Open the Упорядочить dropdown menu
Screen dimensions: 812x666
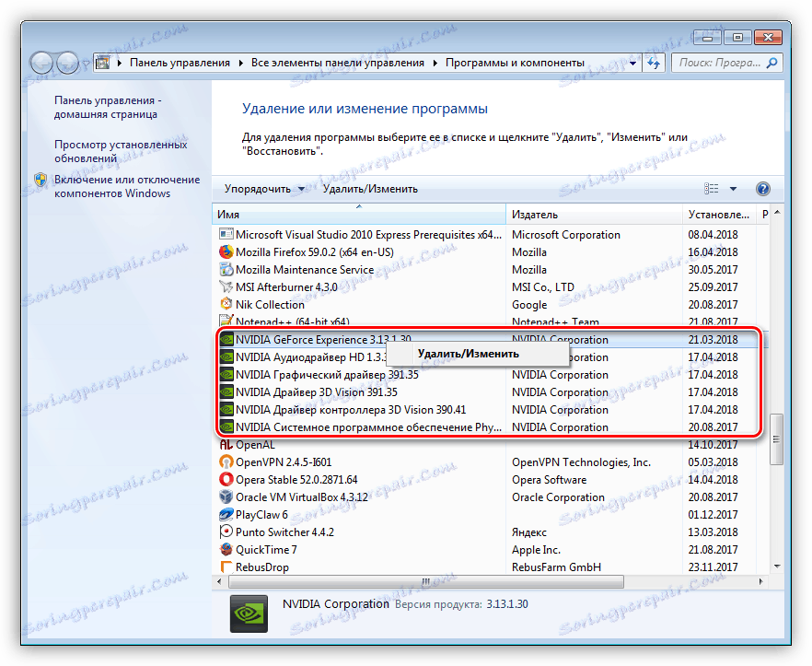(264, 189)
